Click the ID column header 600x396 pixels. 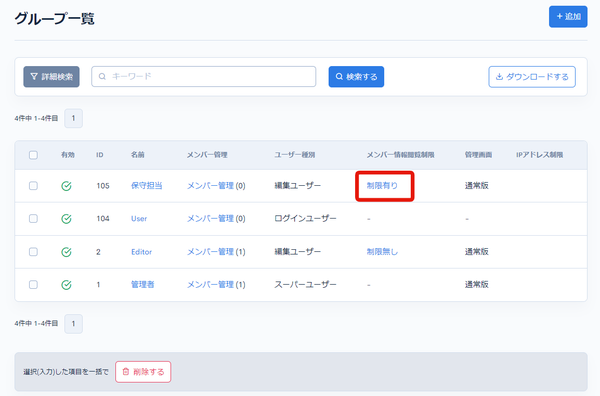click(x=99, y=155)
